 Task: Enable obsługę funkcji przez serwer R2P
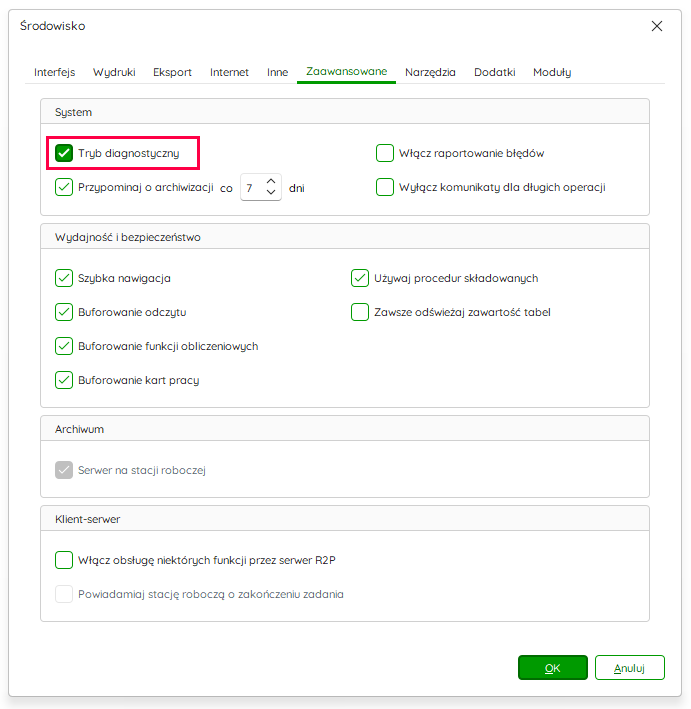(64, 560)
